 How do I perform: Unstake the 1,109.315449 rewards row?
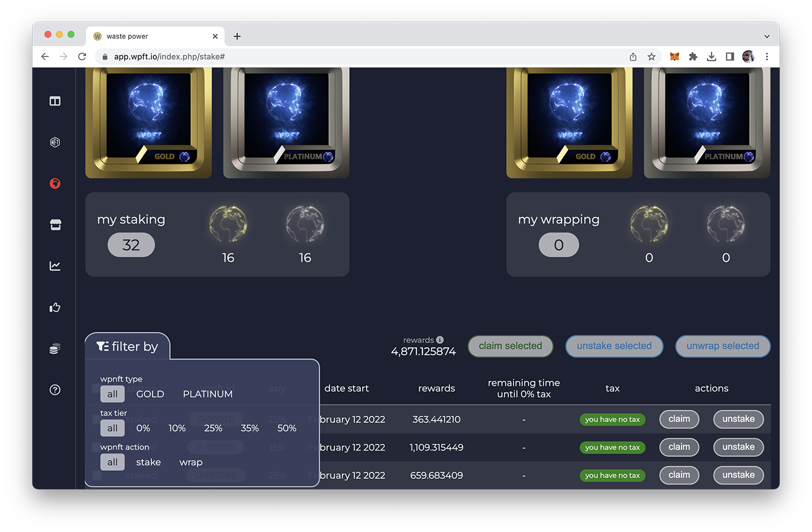click(739, 447)
